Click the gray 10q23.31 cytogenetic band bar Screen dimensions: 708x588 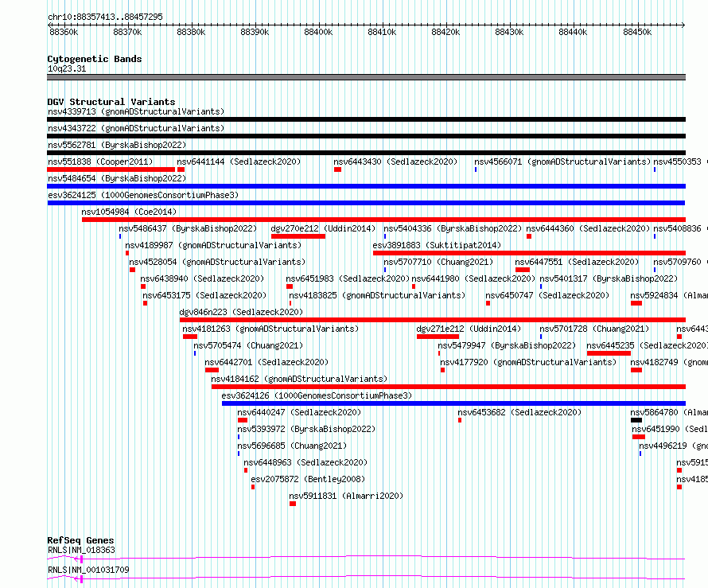click(366, 77)
